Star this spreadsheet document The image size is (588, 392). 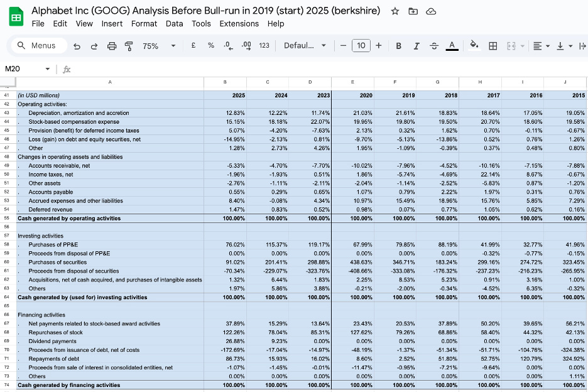pos(395,11)
